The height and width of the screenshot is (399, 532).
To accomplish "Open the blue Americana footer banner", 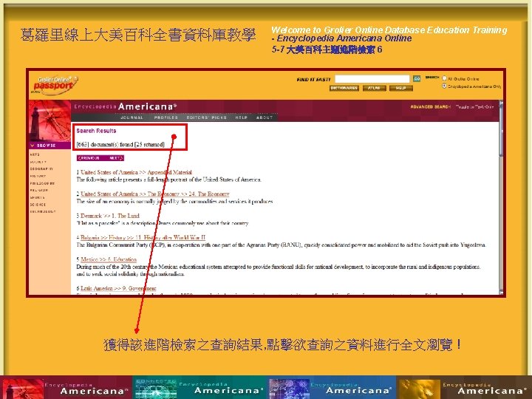I will 332,387.
